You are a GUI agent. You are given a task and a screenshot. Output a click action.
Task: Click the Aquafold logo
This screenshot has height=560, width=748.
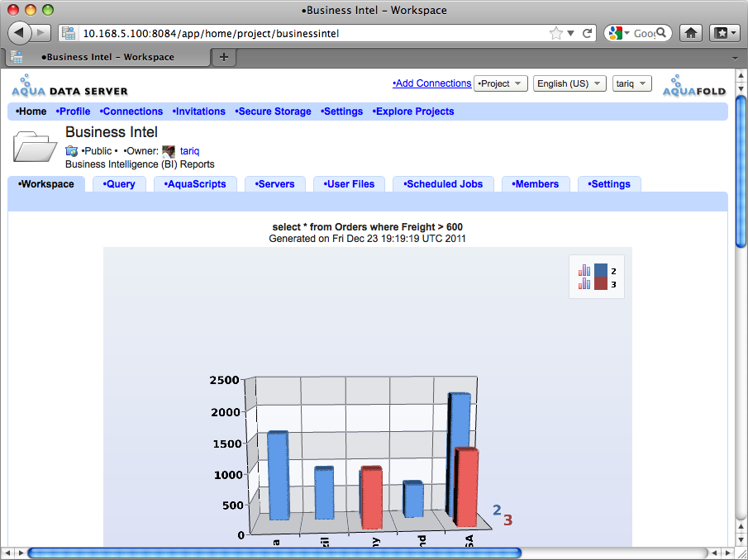694,86
